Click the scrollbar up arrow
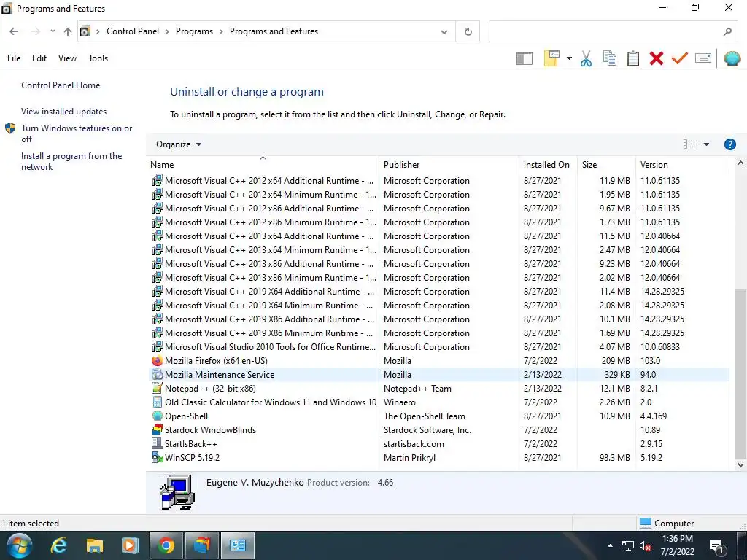747x560 pixels. (x=740, y=163)
